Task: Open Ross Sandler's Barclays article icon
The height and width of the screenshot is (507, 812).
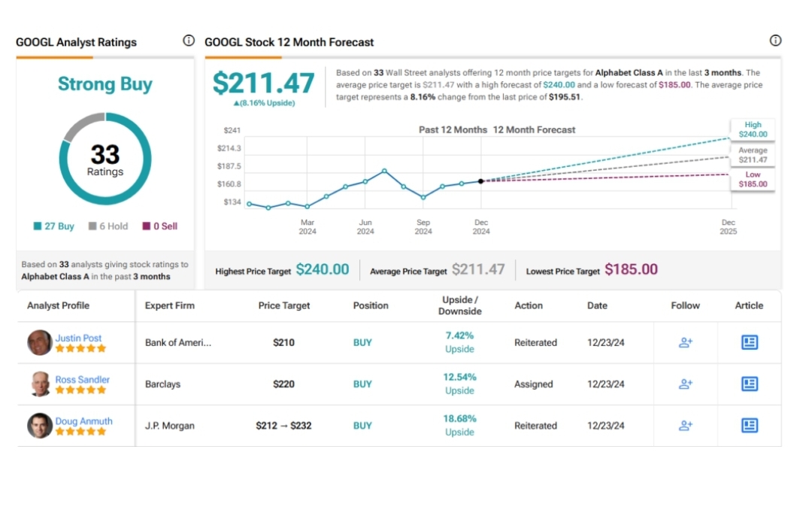Action: pyautogui.click(x=749, y=384)
